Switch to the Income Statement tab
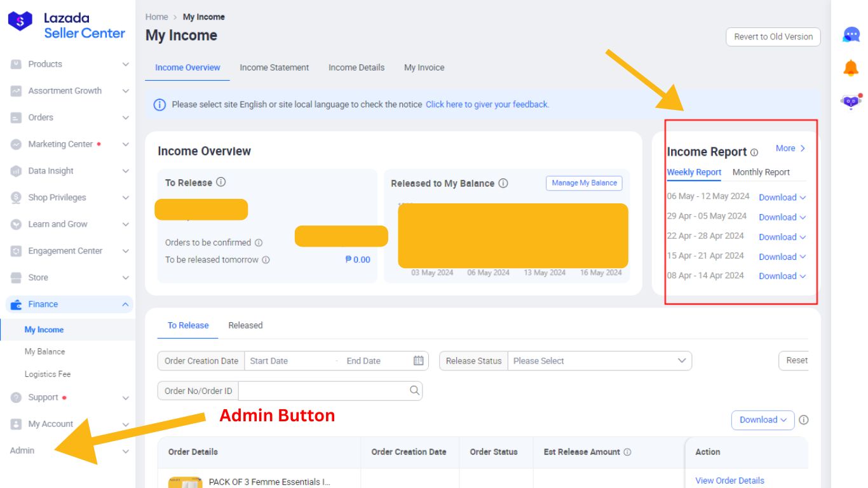The height and width of the screenshot is (488, 868). pyautogui.click(x=274, y=67)
